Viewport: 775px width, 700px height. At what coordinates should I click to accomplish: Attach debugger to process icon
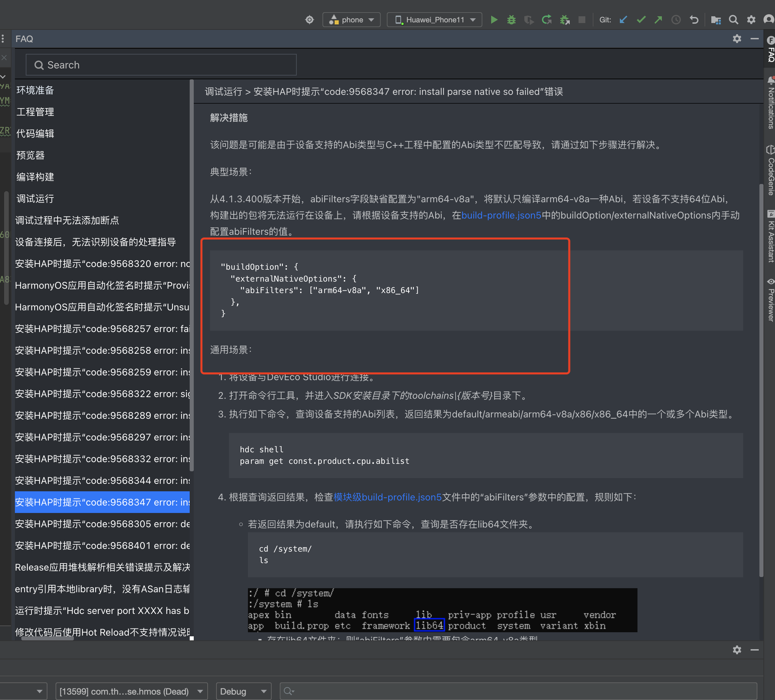click(x=564, y=20)
